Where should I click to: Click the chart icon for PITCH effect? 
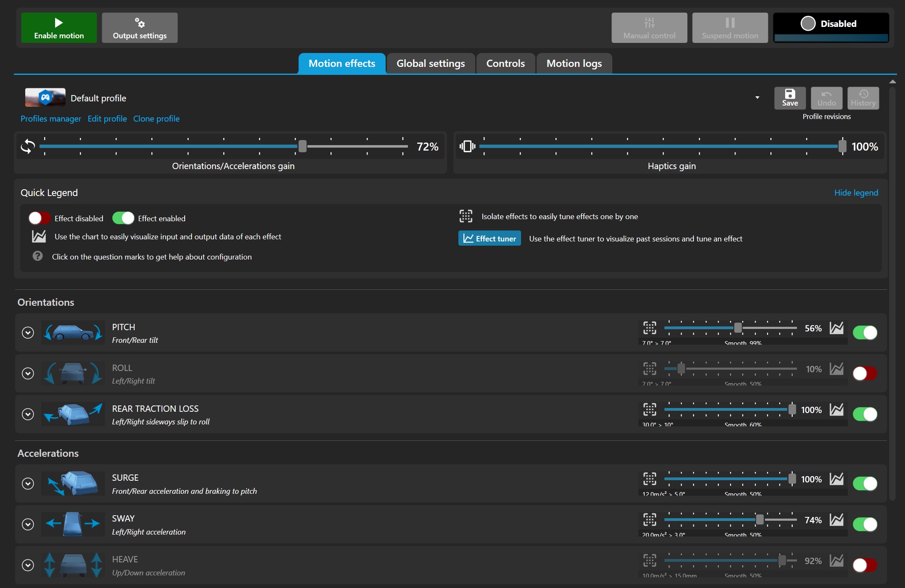tap(836, 328)
